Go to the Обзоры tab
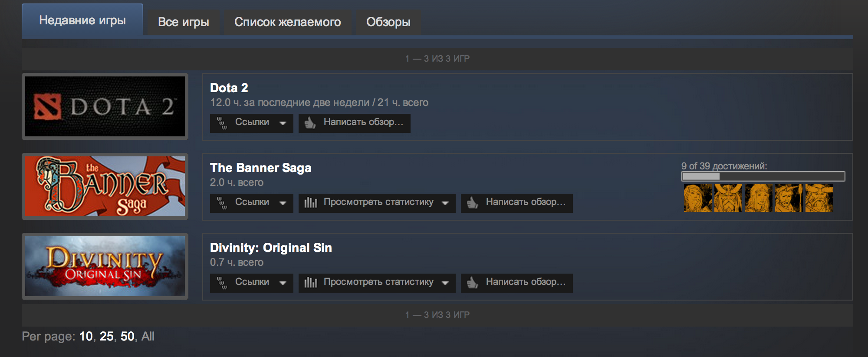Screen dimensions: 868x357 point(388,22)
